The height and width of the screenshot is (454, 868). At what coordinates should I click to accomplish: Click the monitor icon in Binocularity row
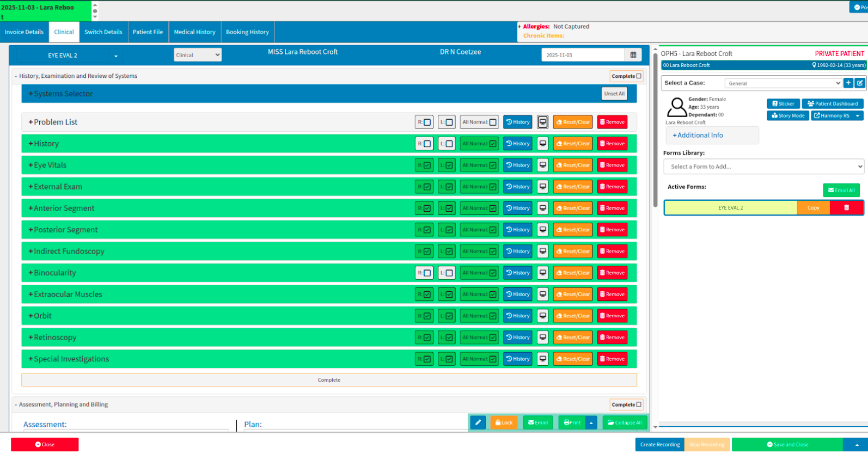click(x=542, y=273)
